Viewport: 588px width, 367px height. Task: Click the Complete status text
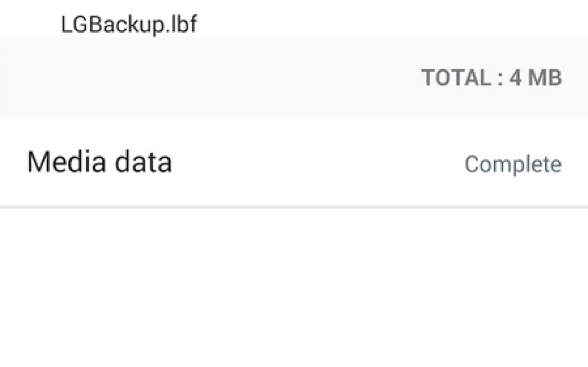coord(513,164)
